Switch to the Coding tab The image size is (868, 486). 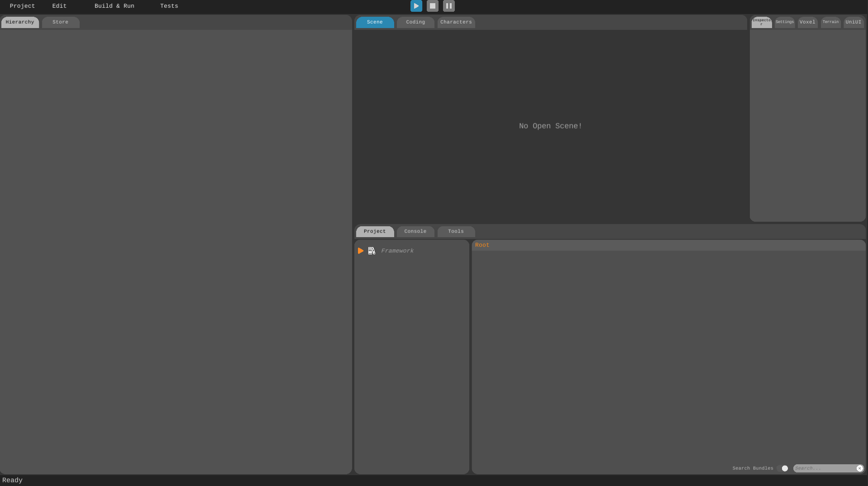tap(415, 22)
